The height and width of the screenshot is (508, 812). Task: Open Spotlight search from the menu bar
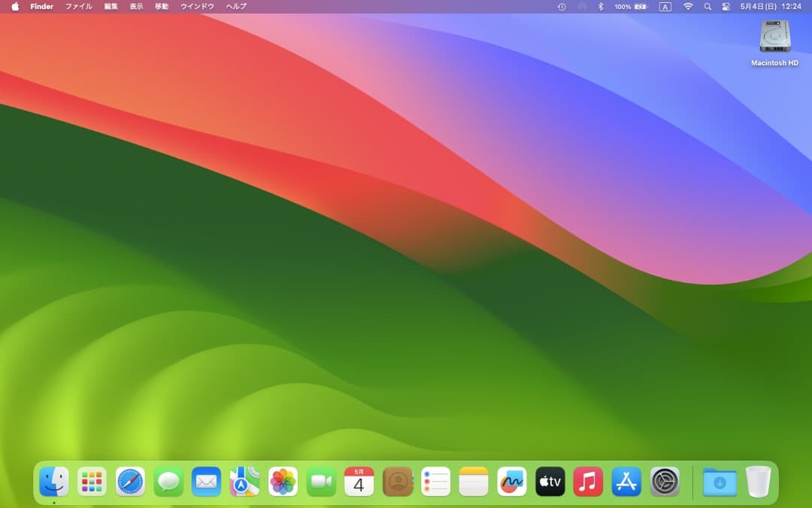tap(707, 6)
